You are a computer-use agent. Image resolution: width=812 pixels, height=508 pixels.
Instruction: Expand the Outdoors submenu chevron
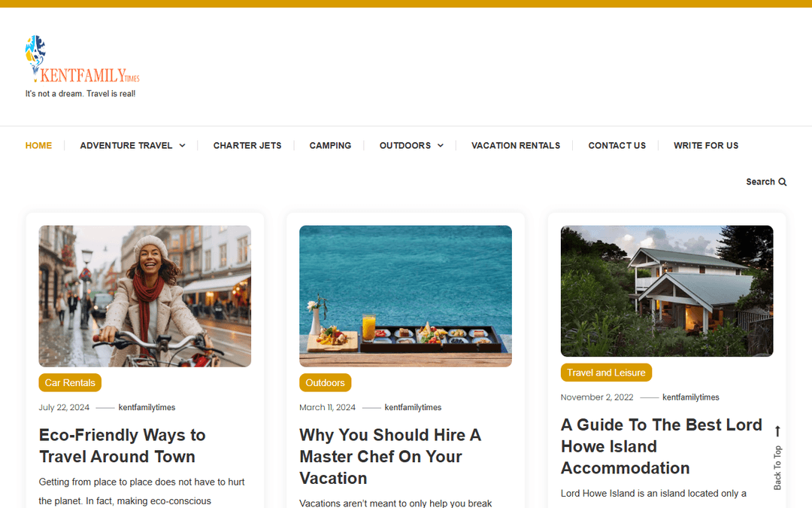(x=440, y=146)
